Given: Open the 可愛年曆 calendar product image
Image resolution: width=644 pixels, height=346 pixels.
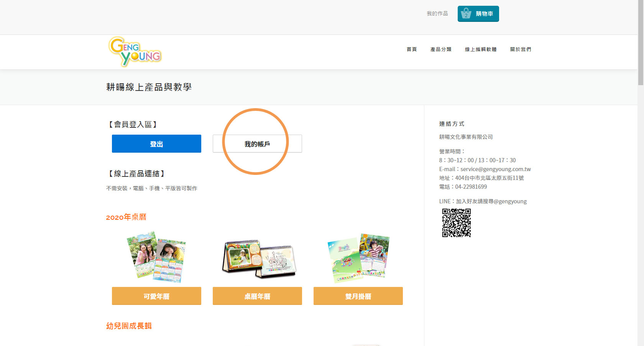Looking at the screenshot, I should (x=156, y=257).
